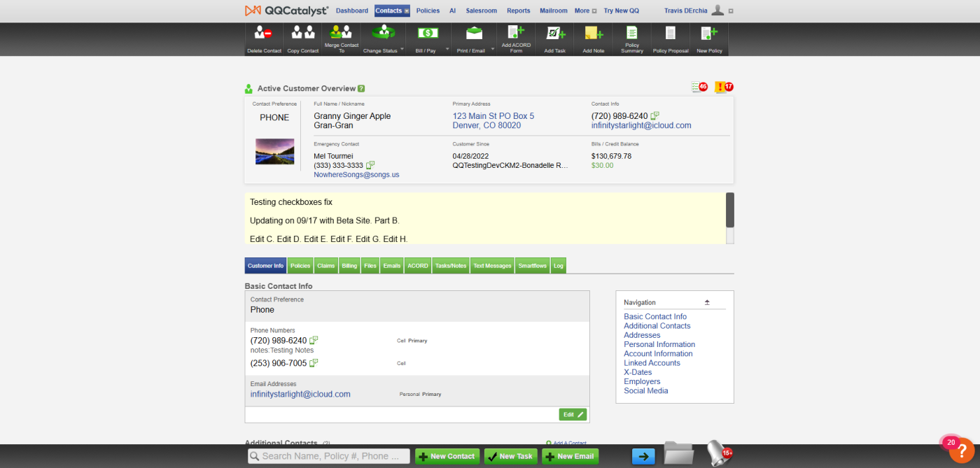Click the Copy Contact icon

pos(303,33)
